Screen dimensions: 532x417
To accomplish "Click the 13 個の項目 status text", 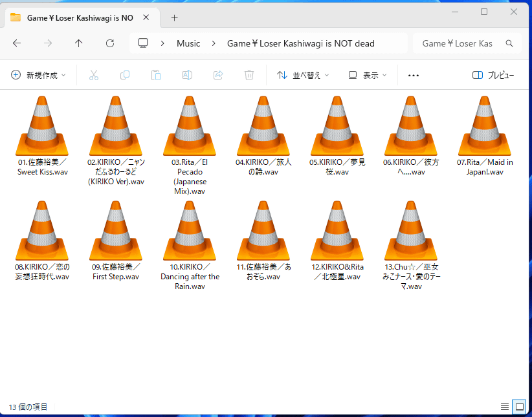I will click(x=28, y=407).
